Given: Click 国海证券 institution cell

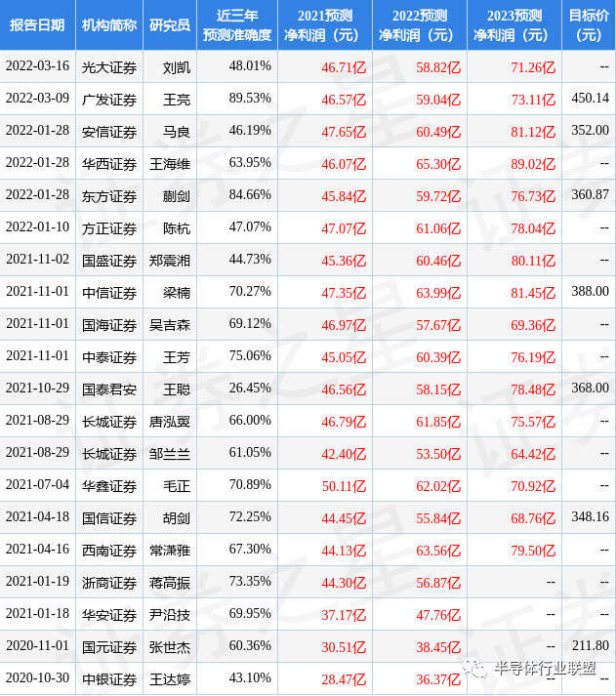Looking at the screenshot, I should point(109,325).
